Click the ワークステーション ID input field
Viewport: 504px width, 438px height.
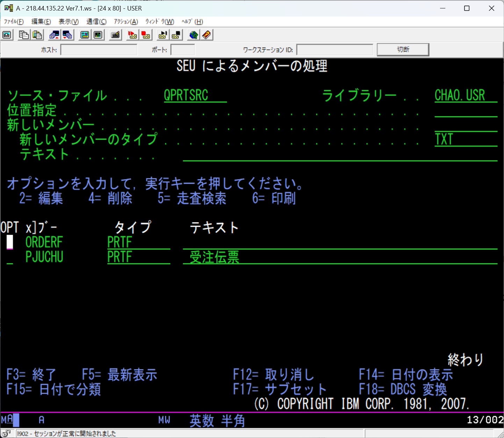(x=335, y=50)
